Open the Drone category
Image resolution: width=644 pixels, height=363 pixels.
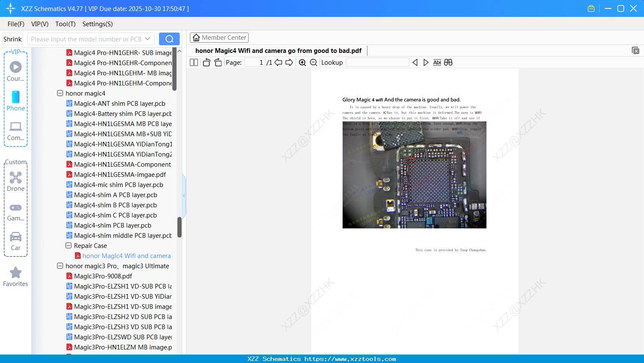point(16,181)
